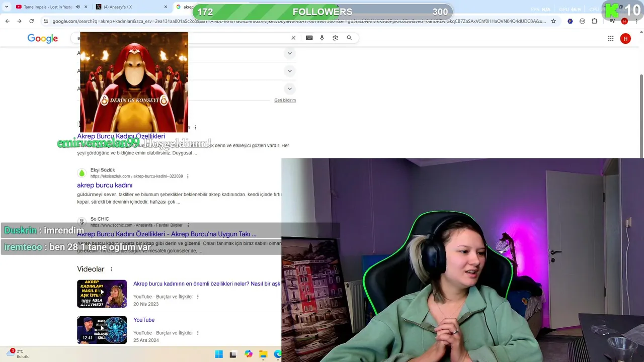Clear the Google search box
This screenshot has width=644, height=362.
[x=293, y=38]
